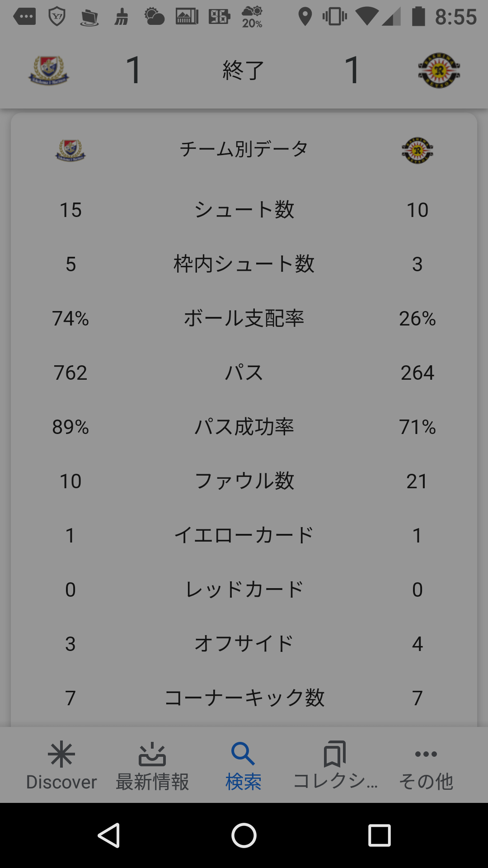Open the コレクション collections tab
Screen dimensions: 488x868
335,766
